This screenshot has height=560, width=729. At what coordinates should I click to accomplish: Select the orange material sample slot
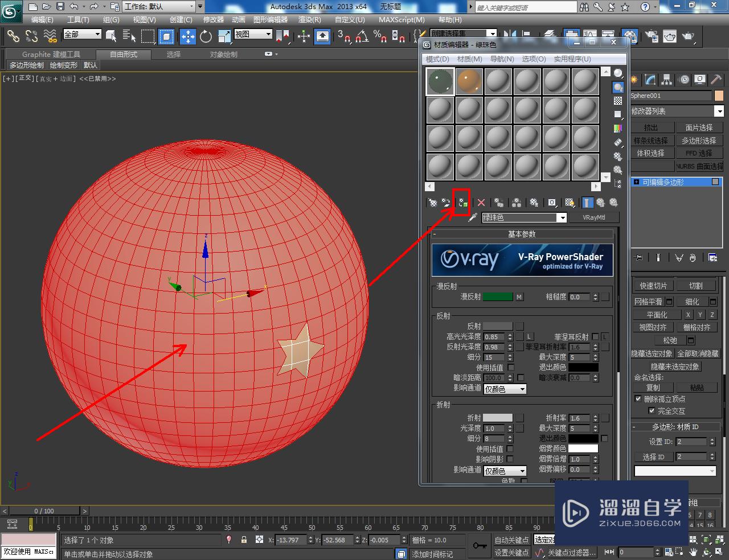469,82
